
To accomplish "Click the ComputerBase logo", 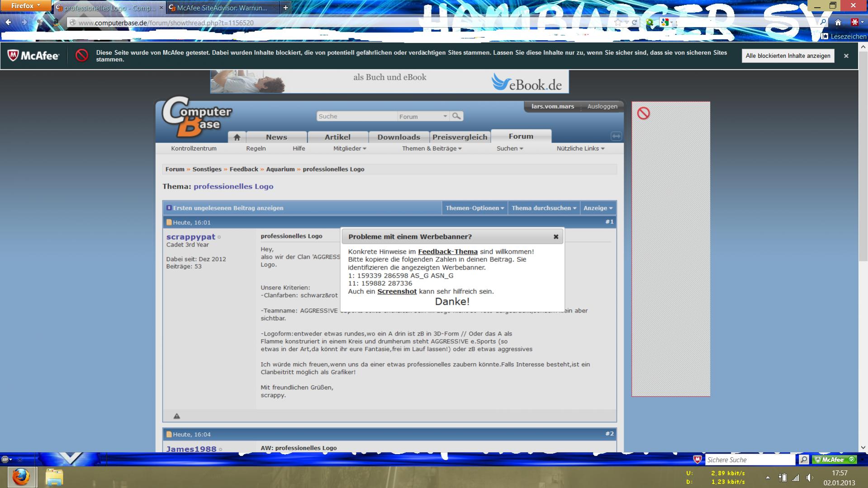I will click(197, 117).
